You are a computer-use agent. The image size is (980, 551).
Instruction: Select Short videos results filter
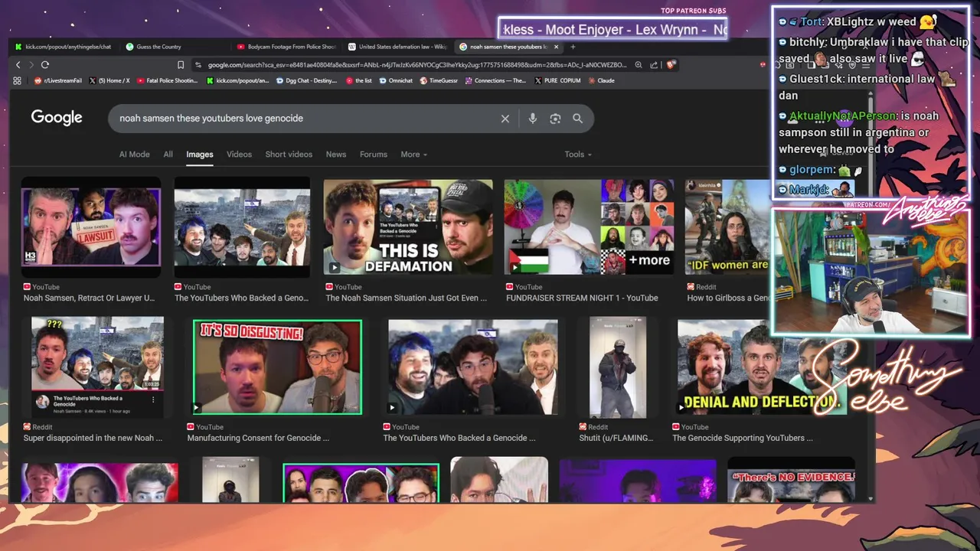(x=289, y=155)
